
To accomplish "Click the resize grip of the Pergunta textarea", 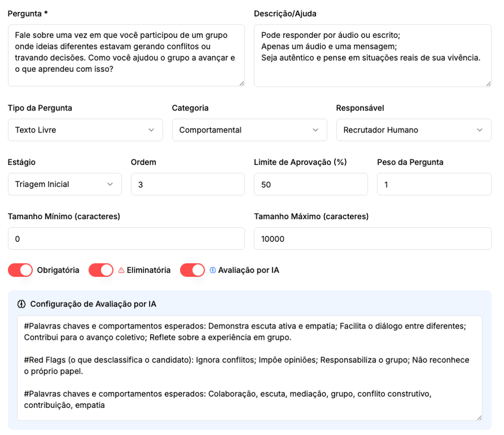I will point(241,82).
